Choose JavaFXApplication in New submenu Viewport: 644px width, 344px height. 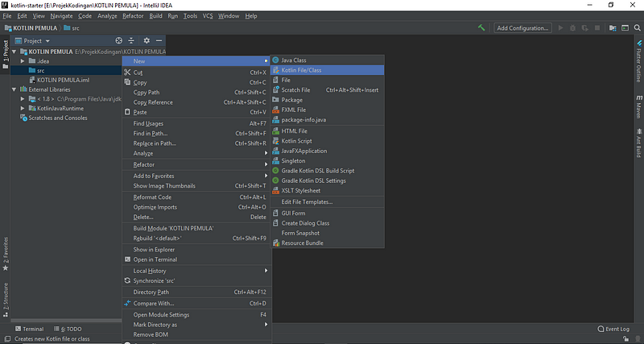click(328, 151)
